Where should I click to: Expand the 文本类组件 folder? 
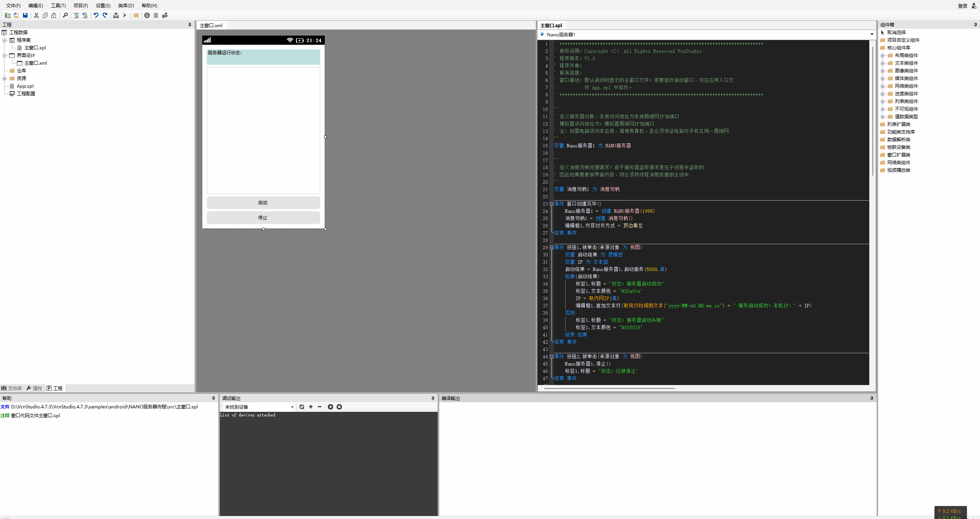(882, 63)
